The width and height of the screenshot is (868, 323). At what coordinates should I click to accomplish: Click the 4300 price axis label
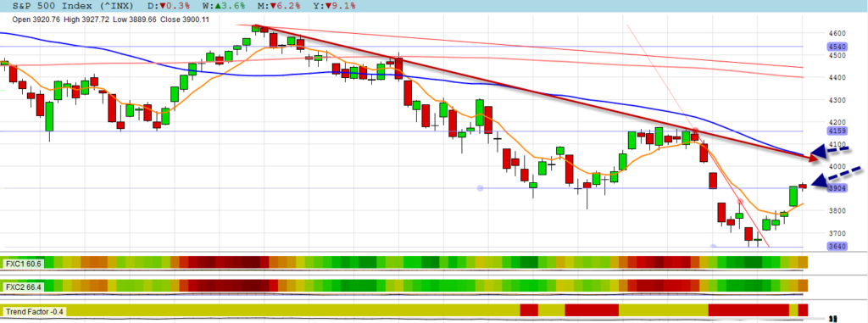click(837, 100)
